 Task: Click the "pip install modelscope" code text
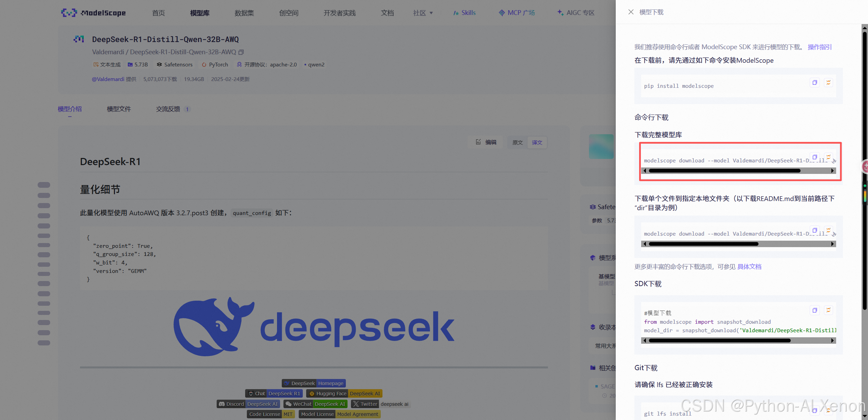pyautogui.click(x=679, y=86)
